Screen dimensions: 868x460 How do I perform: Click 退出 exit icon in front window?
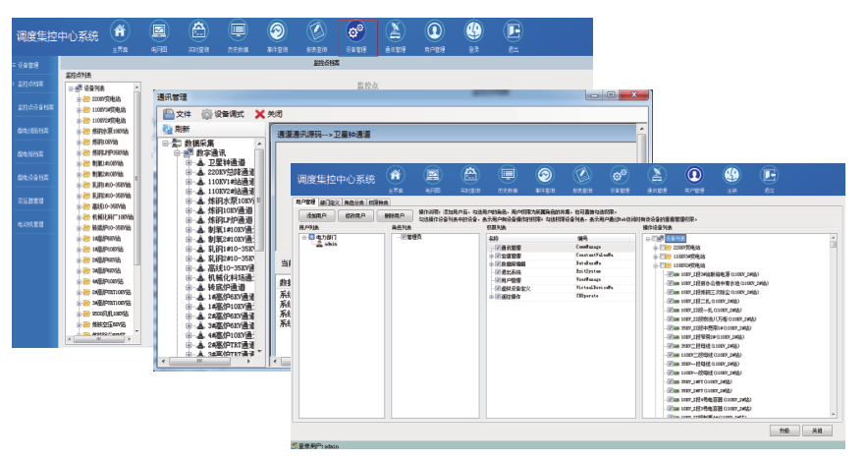(x=769, y=175)
